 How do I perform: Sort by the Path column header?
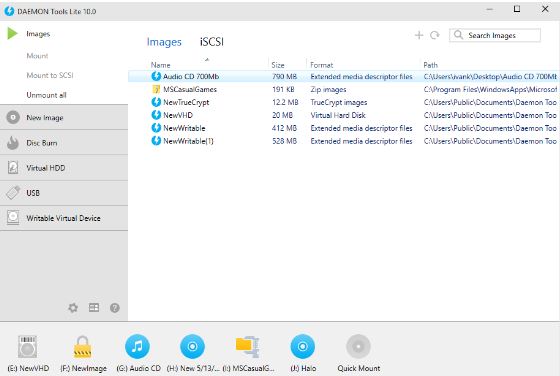(430, 65)
